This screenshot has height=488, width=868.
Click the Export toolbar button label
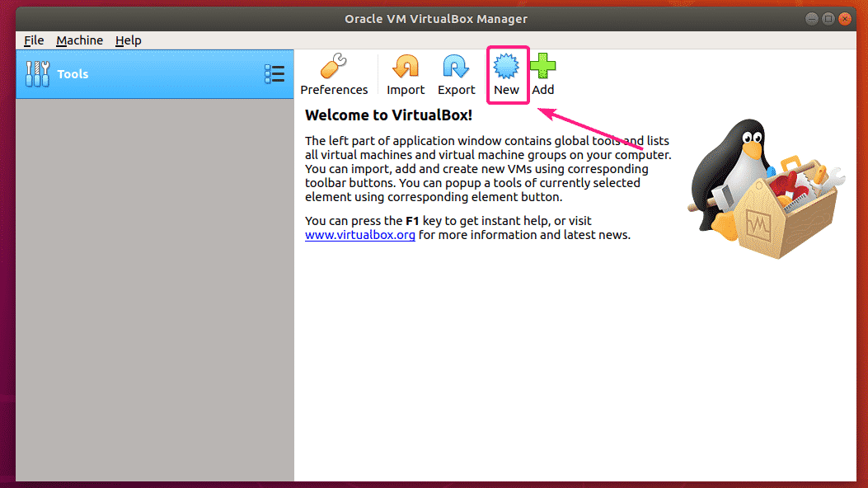(456, 89)
